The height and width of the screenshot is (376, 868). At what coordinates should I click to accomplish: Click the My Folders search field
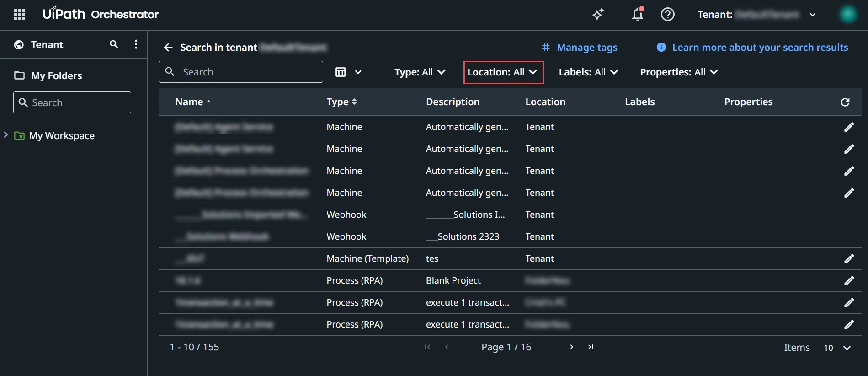pyautogui.click(x=72, y=102)
